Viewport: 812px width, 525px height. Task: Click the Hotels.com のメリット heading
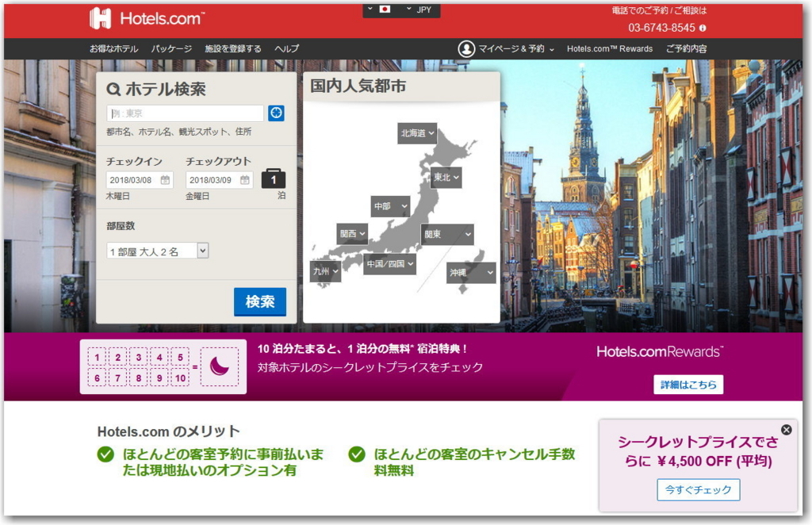point(169,431)
